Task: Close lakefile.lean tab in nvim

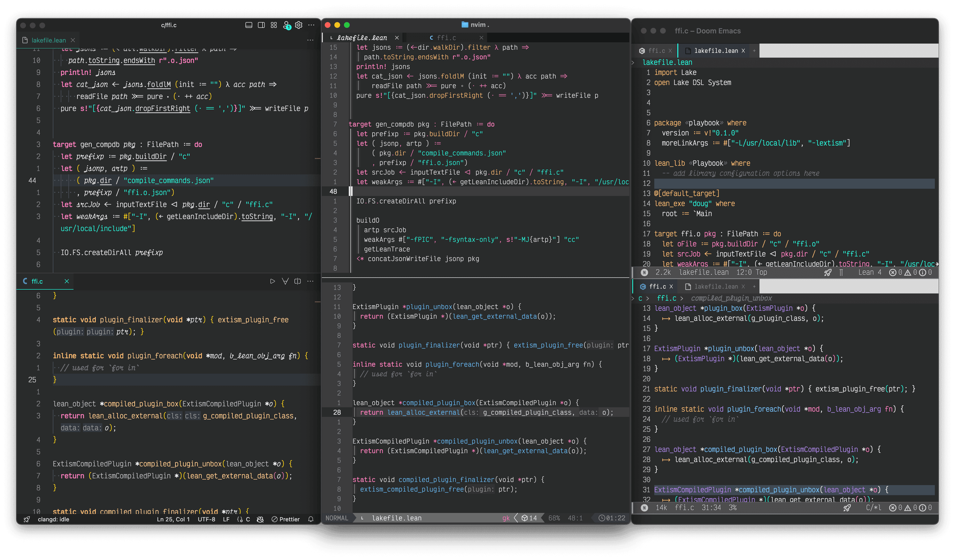Action: pyautogui.click(x=397, y=37)
